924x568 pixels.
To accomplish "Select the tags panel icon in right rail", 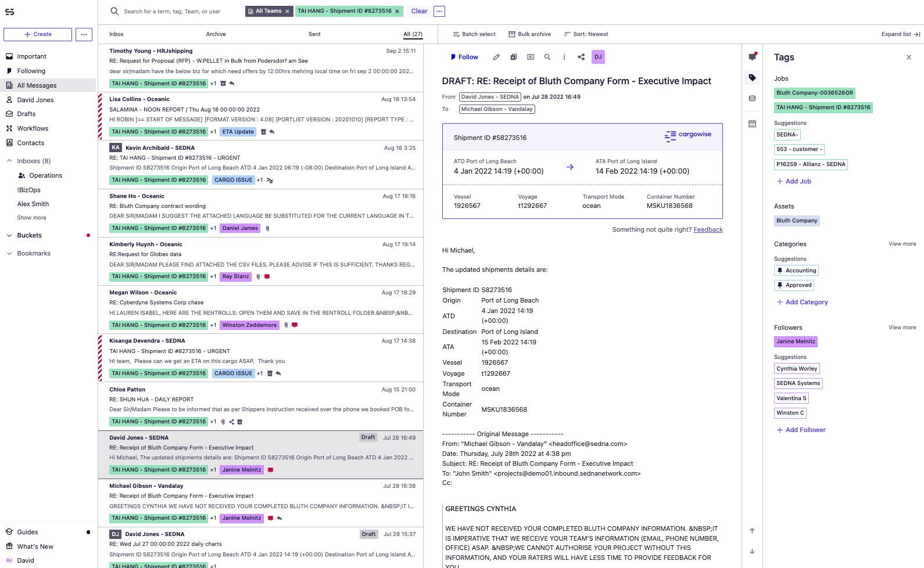I will (753, 78).
